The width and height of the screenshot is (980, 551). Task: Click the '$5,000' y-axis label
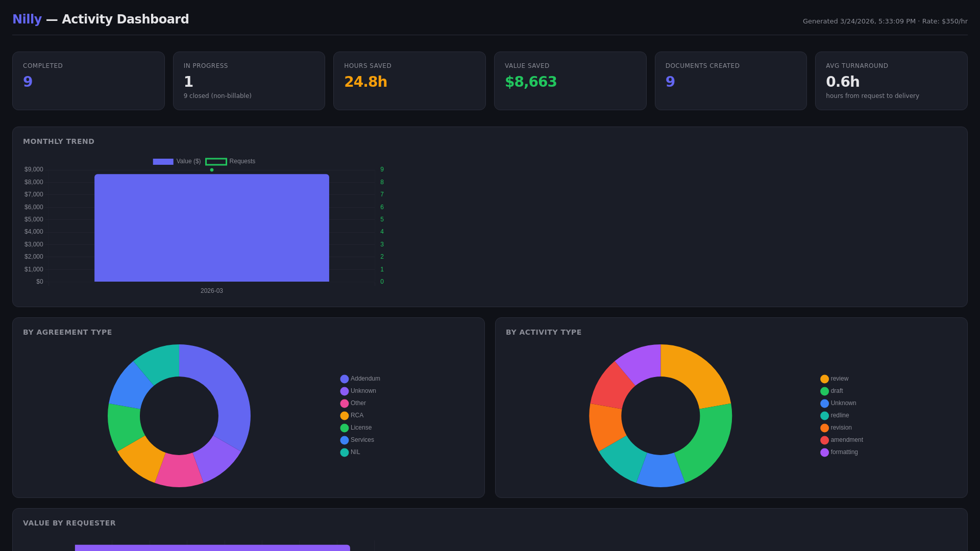click(34, 219)
